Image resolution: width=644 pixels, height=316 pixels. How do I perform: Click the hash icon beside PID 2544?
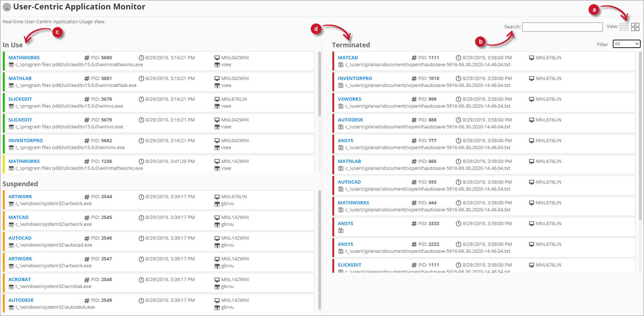point(87,197)
